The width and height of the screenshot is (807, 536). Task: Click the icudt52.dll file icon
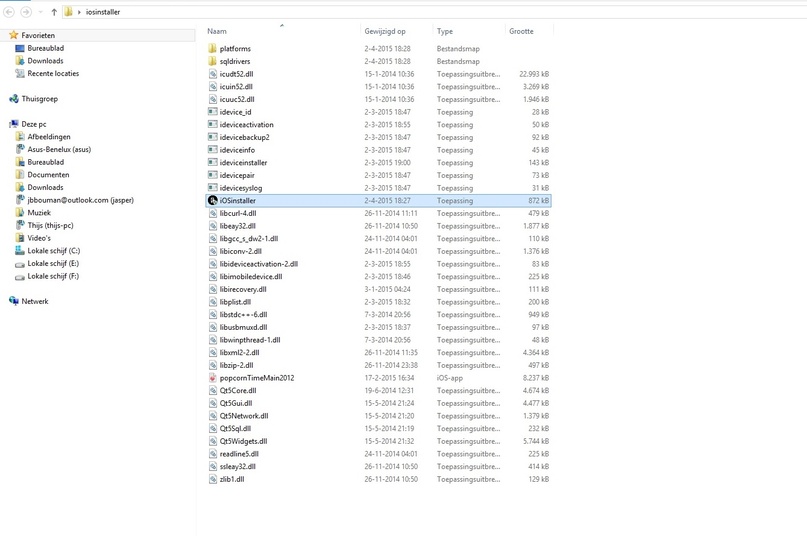click(213, 74)
